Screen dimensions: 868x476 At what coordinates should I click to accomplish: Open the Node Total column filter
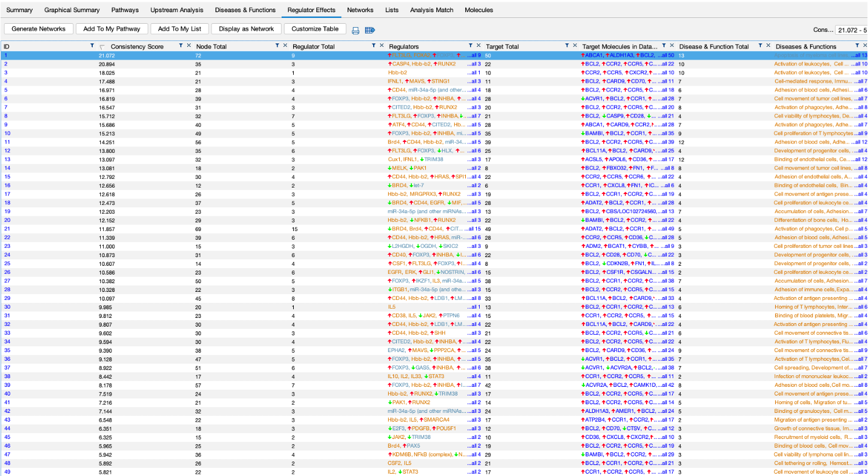pyautogui.click(x=277, y=46)
